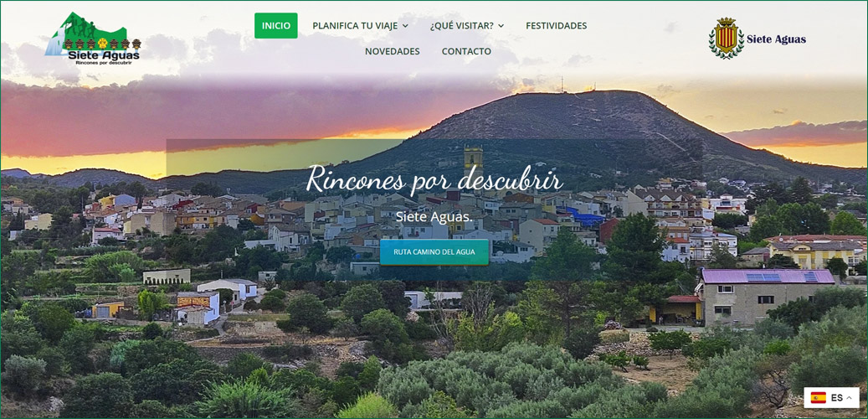Open the PLANIFICA TU VIAJE menu item
Screen dimensions: 868x419
tap(356, 25)
